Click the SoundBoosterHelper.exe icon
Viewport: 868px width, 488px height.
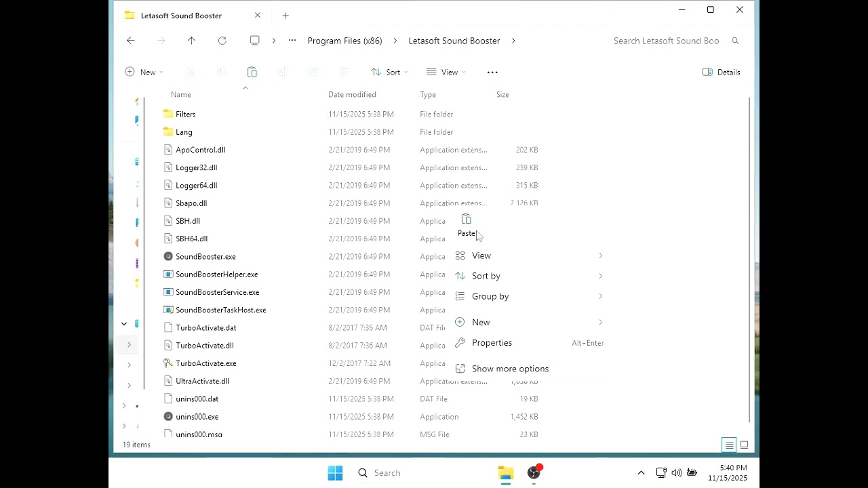(168, 274)
